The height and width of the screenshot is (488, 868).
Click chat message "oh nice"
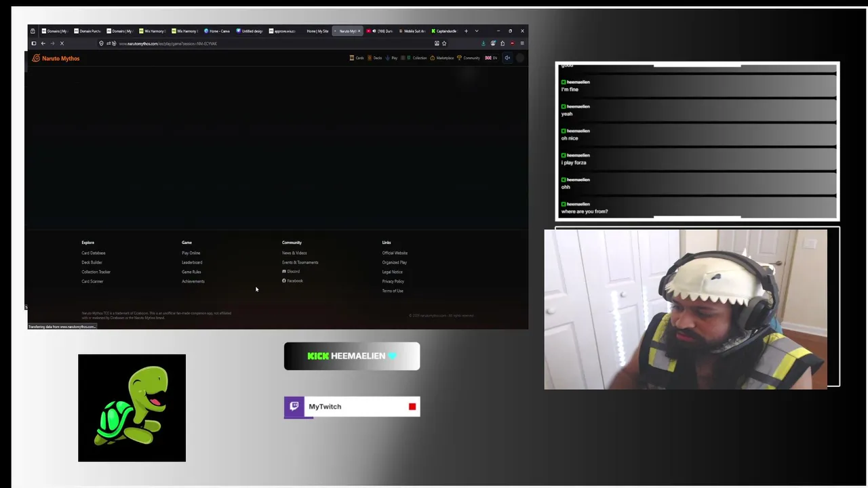click(570, 138)
